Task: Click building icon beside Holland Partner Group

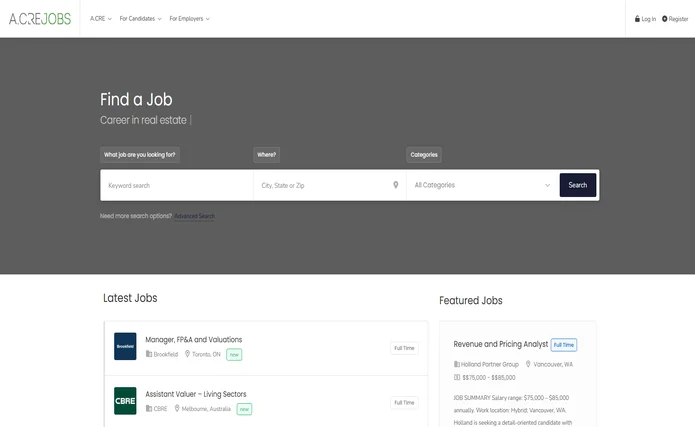Action: pyautogui.click(x=457, y=364)
